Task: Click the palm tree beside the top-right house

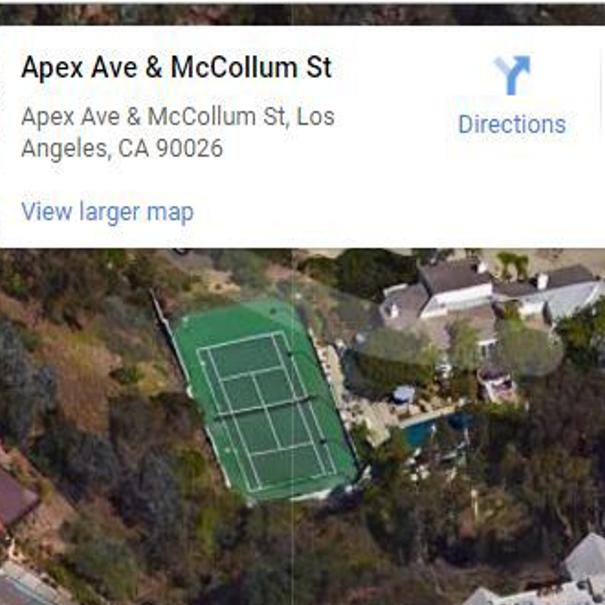Action: click(513, 262)
